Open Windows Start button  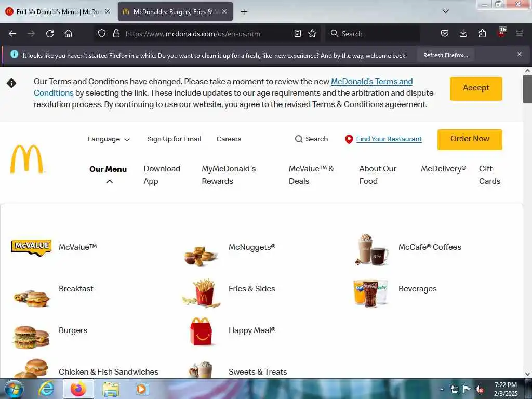pos(14,389)
